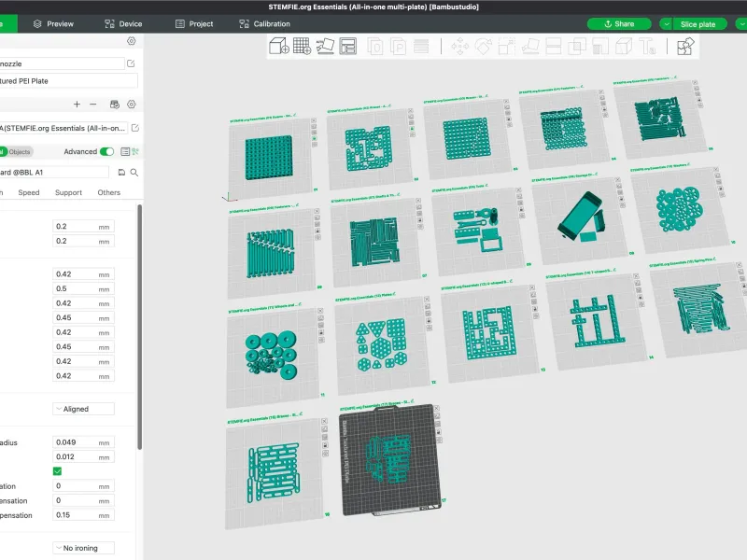The image size is (747, 560).
Task: Switch to the Device tab
Action: click(x=123, y=24)
